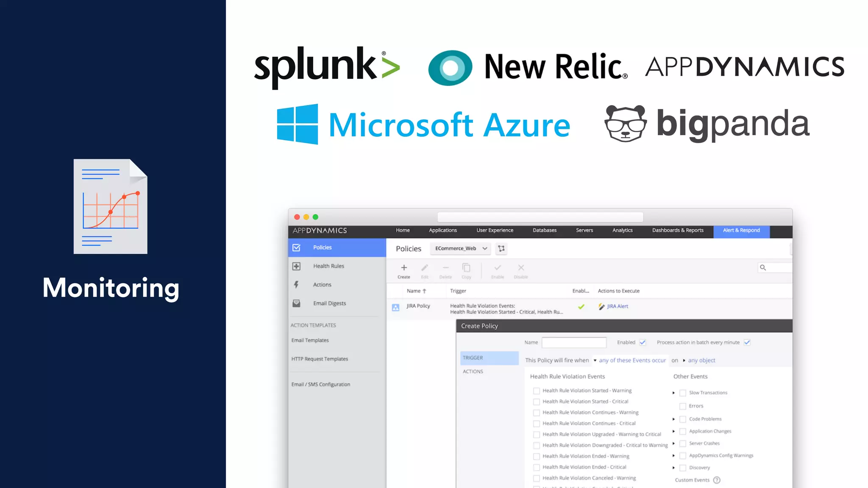Click the Actions lightning bolt icon
868x488 pixels.
pyautogui.click(x=296, y=285)
